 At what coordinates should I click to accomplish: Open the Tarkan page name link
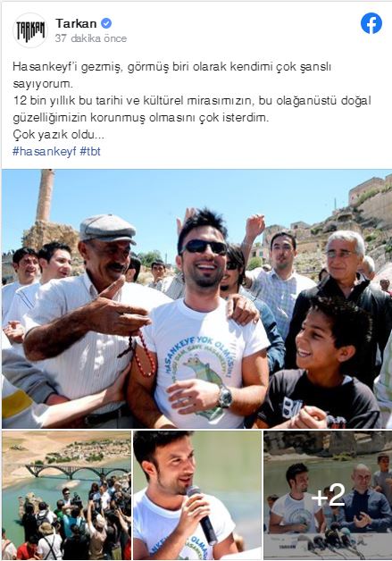tap(76, 23)
